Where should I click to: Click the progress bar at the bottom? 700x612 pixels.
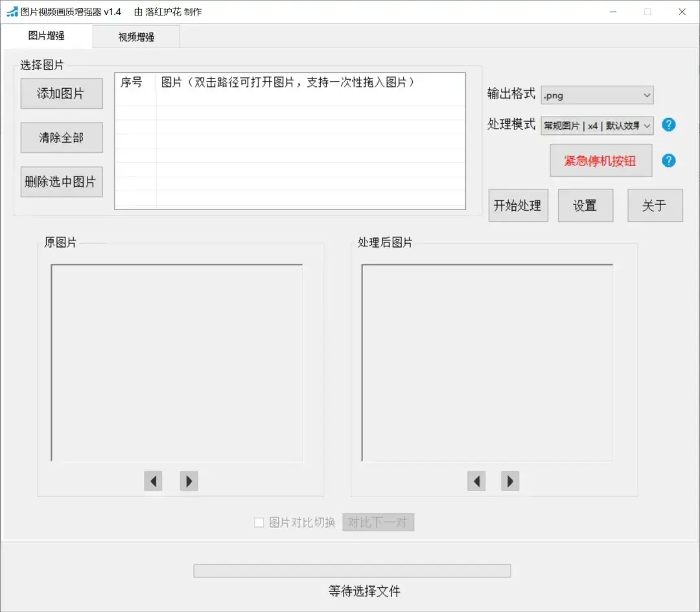tap(352, 570)
